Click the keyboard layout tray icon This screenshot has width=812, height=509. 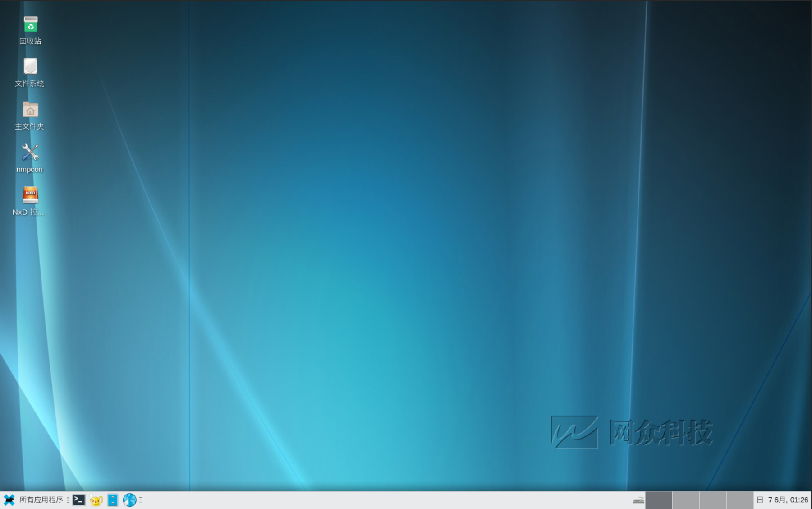(x=638, y=500)
